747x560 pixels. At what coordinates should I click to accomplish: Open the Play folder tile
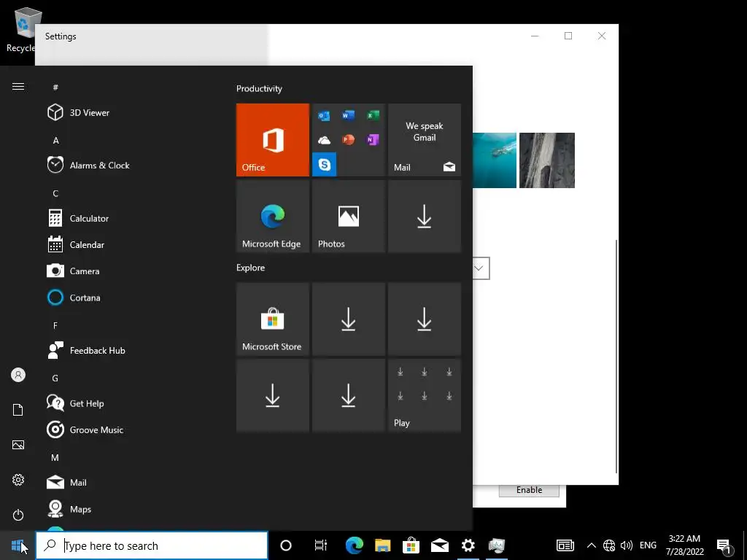coord(425,395)
